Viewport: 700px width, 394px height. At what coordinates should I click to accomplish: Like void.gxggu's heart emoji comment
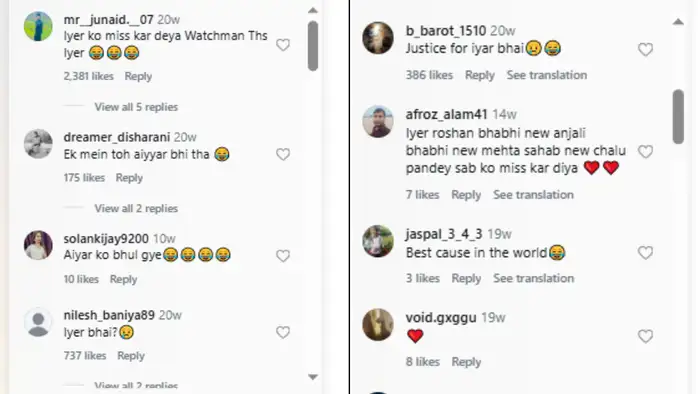[x=645, y=336]
